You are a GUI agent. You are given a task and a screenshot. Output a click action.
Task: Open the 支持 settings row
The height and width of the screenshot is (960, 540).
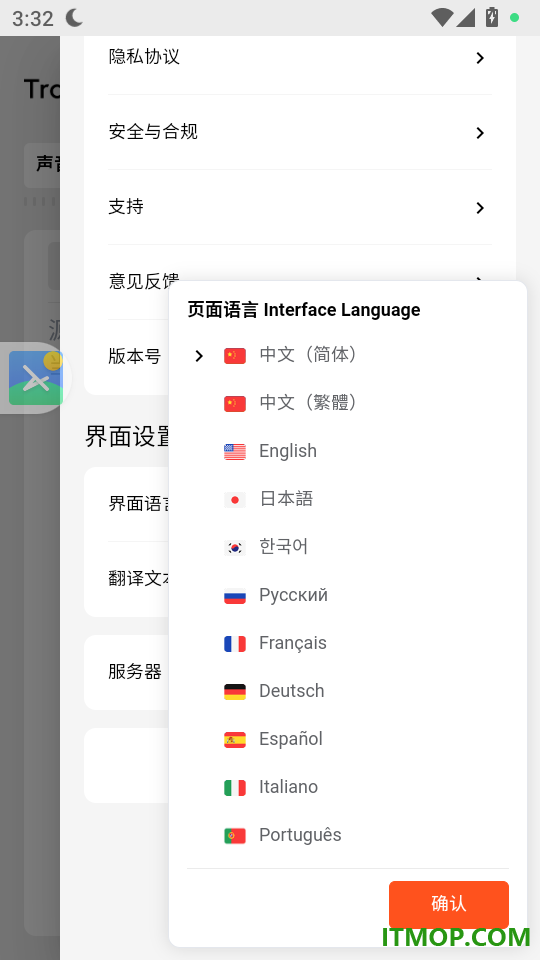(x=300, y=207)
